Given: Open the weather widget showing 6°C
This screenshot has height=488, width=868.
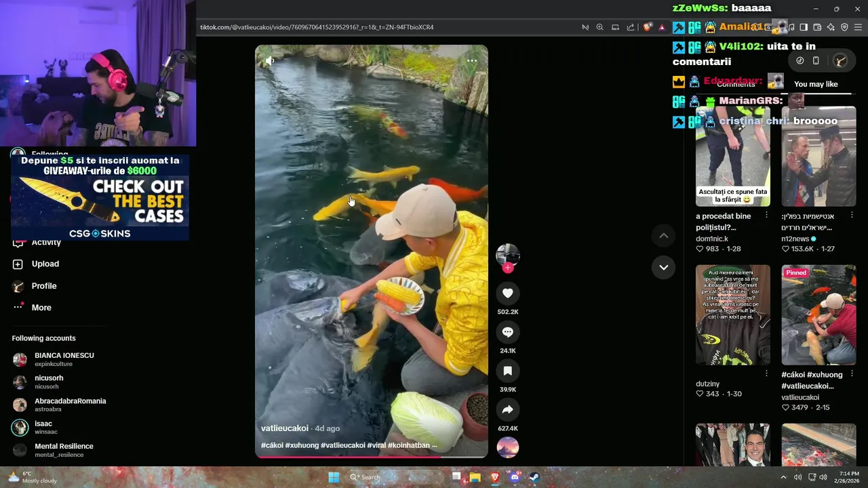Looking at the screenshot, I should point(33,477).
